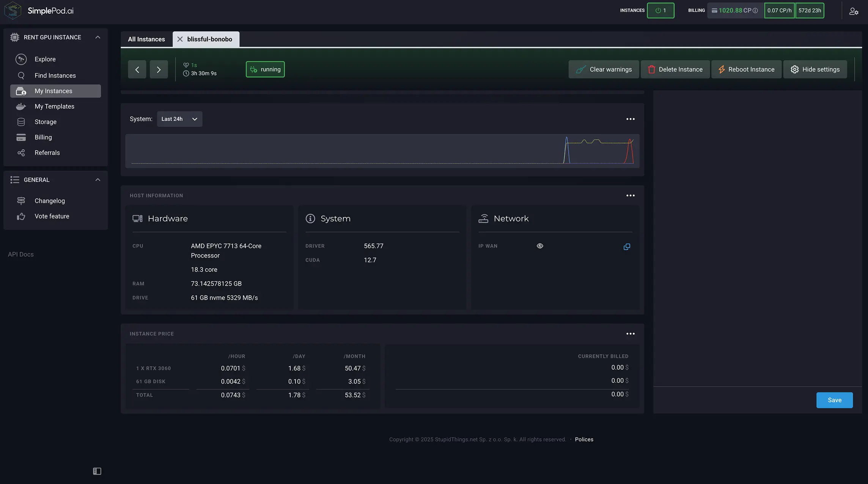Click on the system usage graph
Viewport: 868px width, 484px height.
coord(382,151)
